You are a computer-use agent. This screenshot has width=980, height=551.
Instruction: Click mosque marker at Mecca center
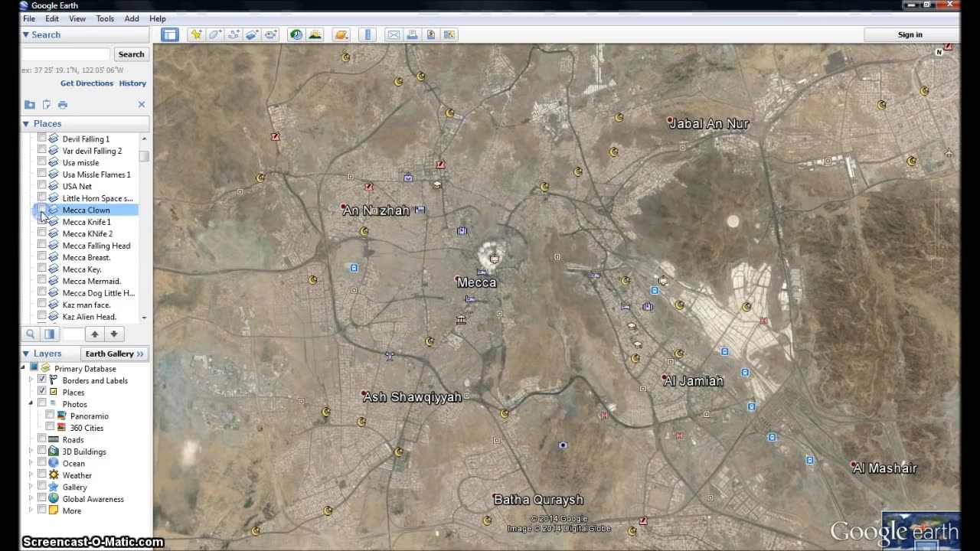[494, 259]
